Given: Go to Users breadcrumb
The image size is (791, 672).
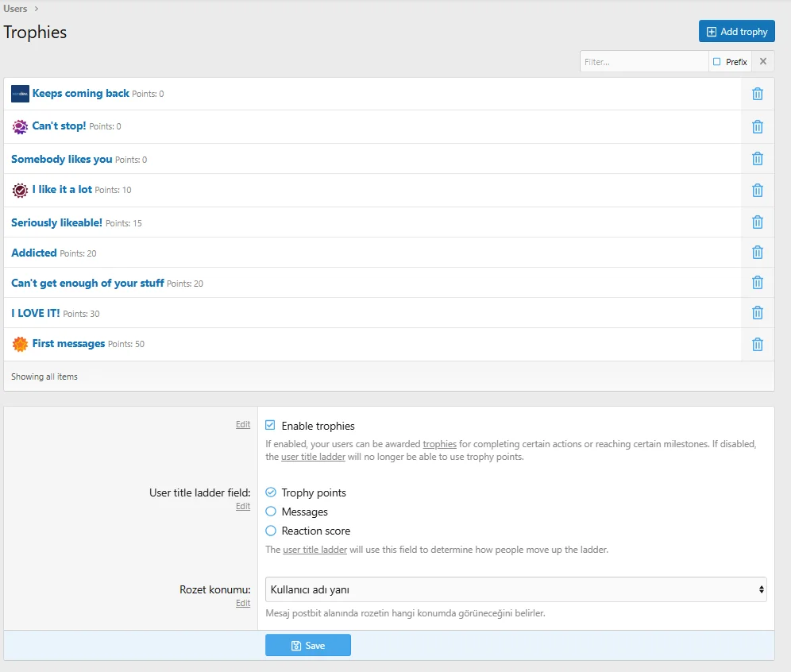Looking at the screenshot, I should click(x=15, y=9).
